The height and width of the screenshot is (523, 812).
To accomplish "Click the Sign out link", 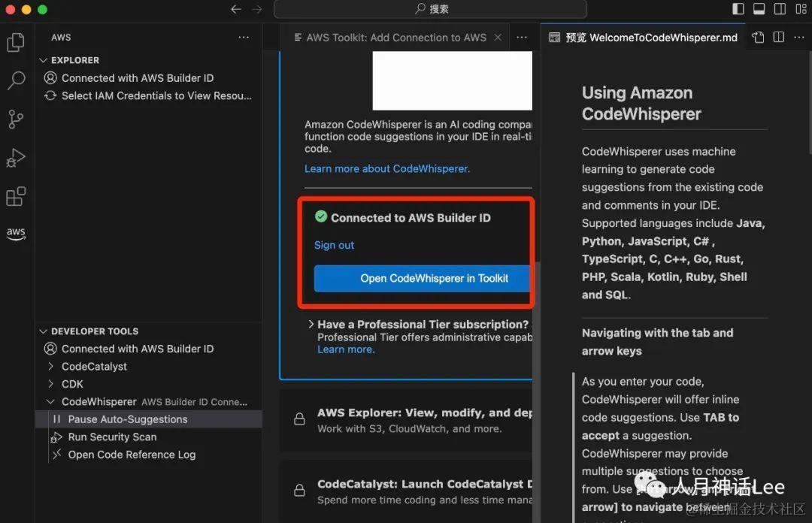I will pos(334,245).
